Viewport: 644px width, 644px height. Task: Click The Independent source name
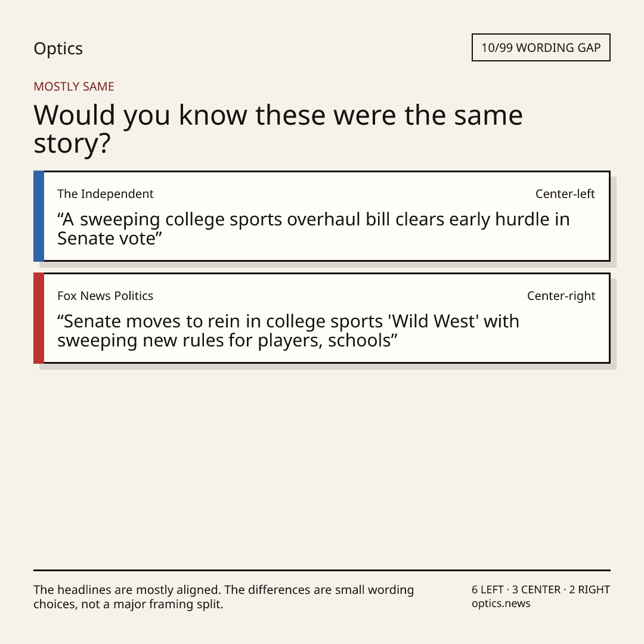(105, 194)
